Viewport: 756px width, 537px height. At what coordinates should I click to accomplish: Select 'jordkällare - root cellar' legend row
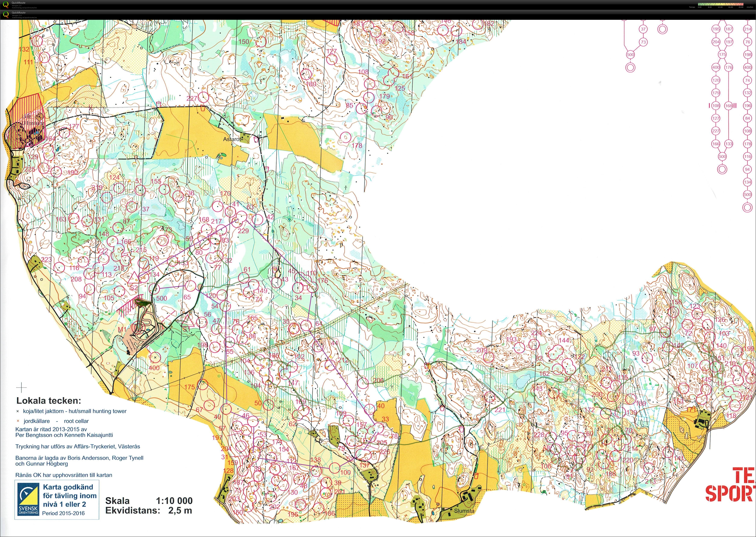click(53, 421)
